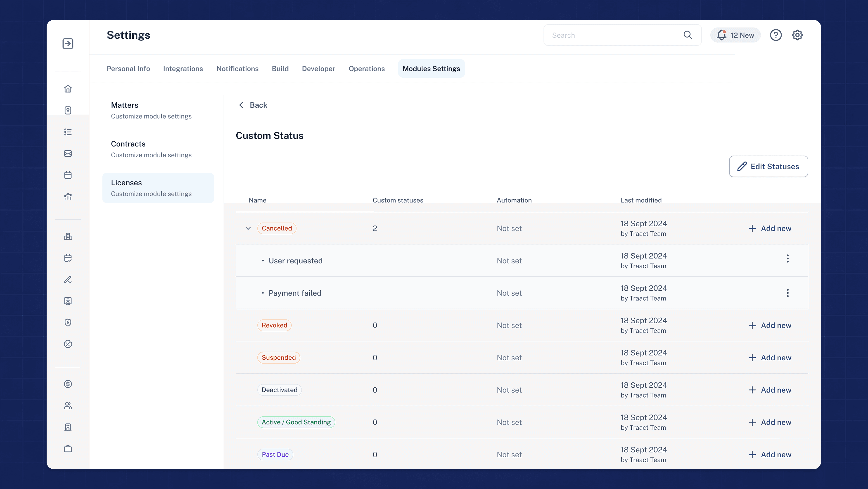Collapse the Cancelled status row chevron
This screenshot has width=868, height=489.
tap(248, 228)
